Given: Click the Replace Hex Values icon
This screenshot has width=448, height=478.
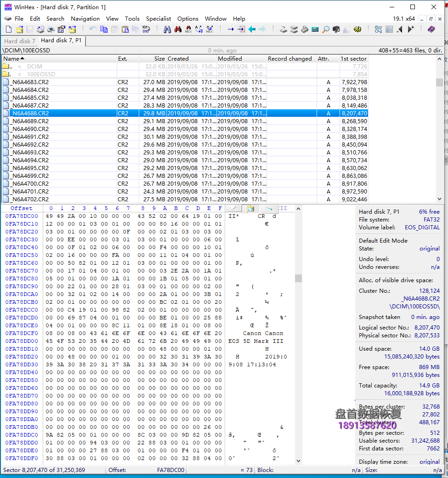Looking at the screenshot, I should pos(210,29).
